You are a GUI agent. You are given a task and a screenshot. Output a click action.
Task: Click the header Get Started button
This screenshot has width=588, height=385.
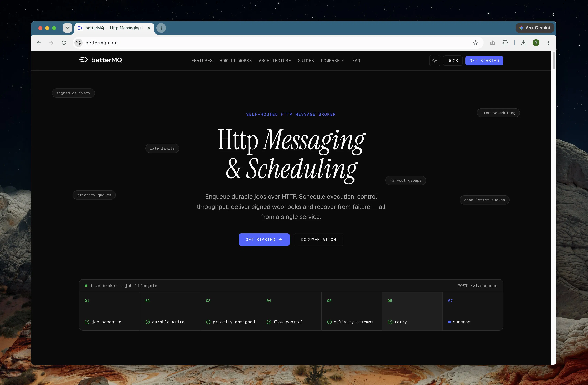pyautogui.click(x=484, y=61)
